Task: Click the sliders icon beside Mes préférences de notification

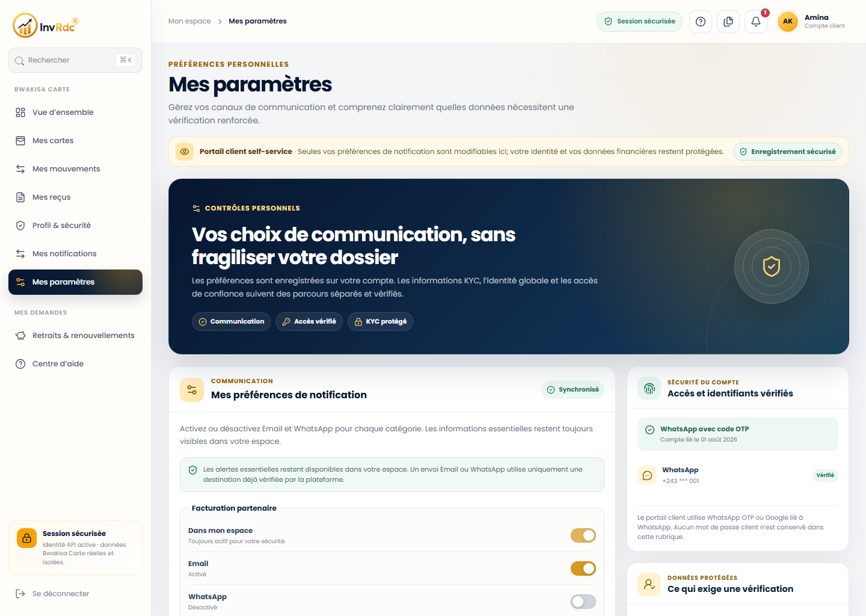Action: coord(192,390)
